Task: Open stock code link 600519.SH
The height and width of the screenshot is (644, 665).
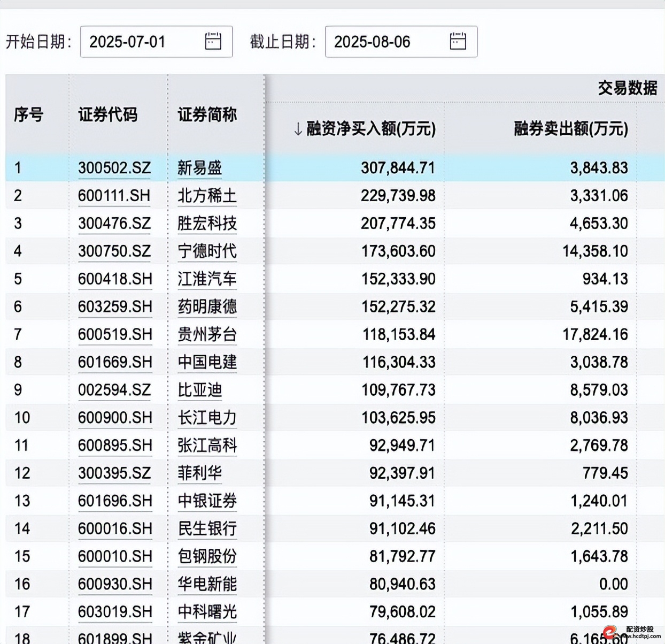Action: 114,335
